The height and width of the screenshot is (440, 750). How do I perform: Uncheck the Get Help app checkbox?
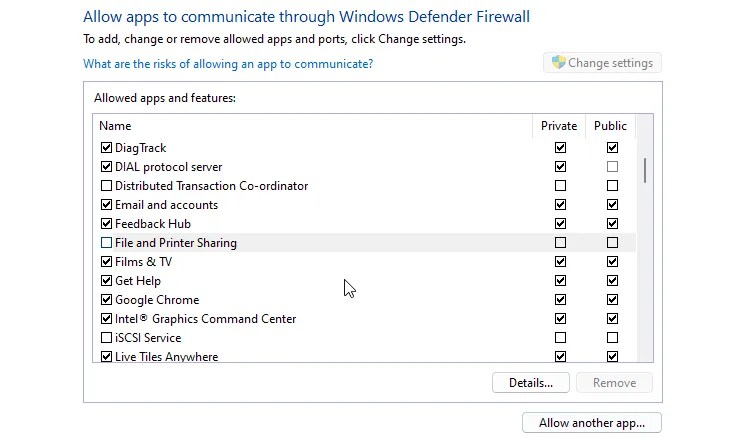coord(107,281)
